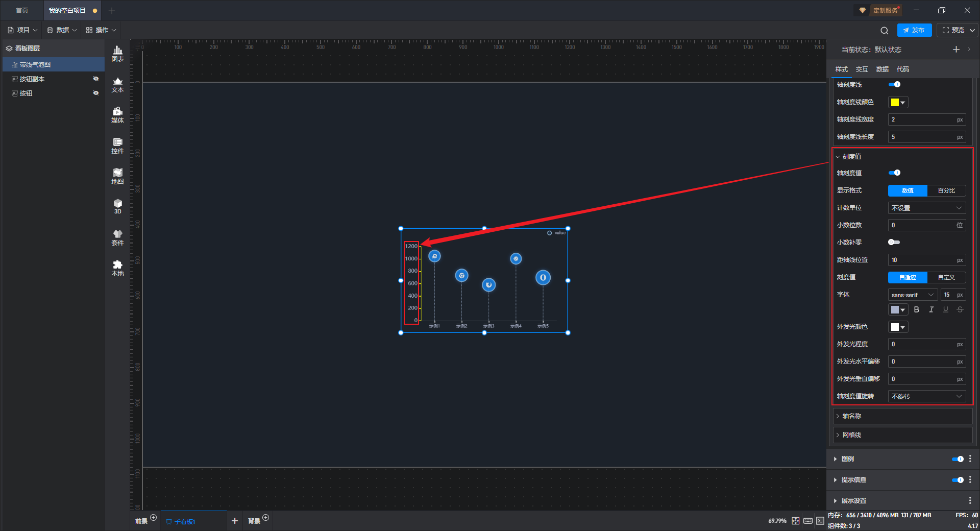The height and width of the screenshot is (531, 980).
Task: Click the 发布 publish button
Action: coord(914,30)
